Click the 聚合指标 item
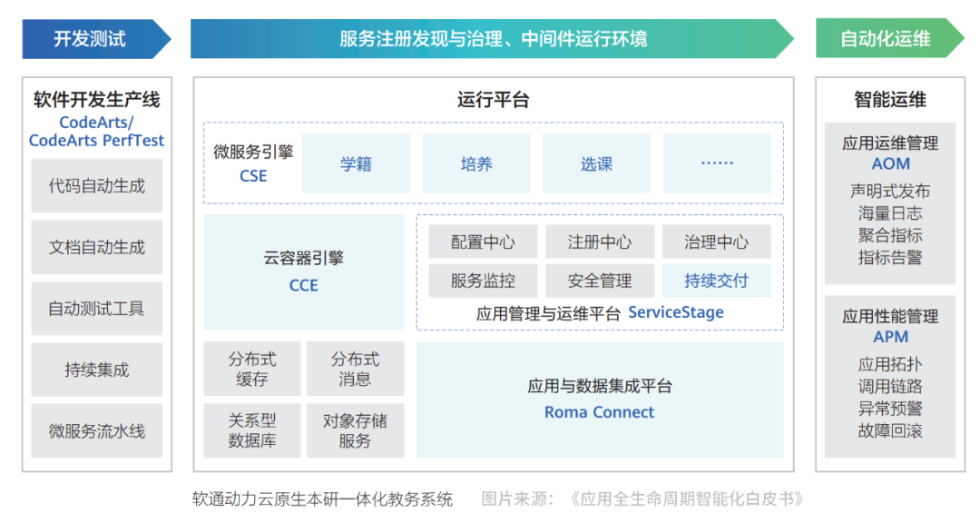 click(x=890, y=235)
